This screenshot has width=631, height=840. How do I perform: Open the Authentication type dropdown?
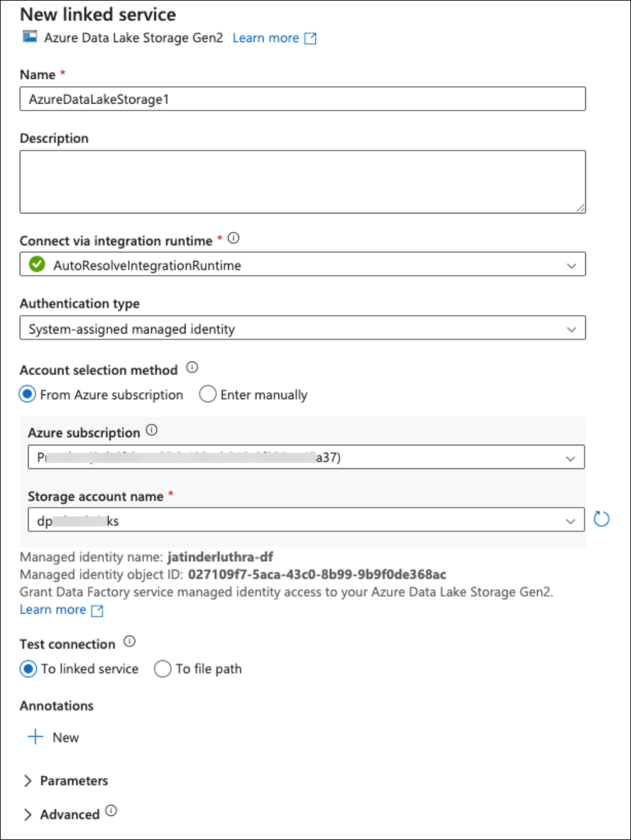(302, 329)
